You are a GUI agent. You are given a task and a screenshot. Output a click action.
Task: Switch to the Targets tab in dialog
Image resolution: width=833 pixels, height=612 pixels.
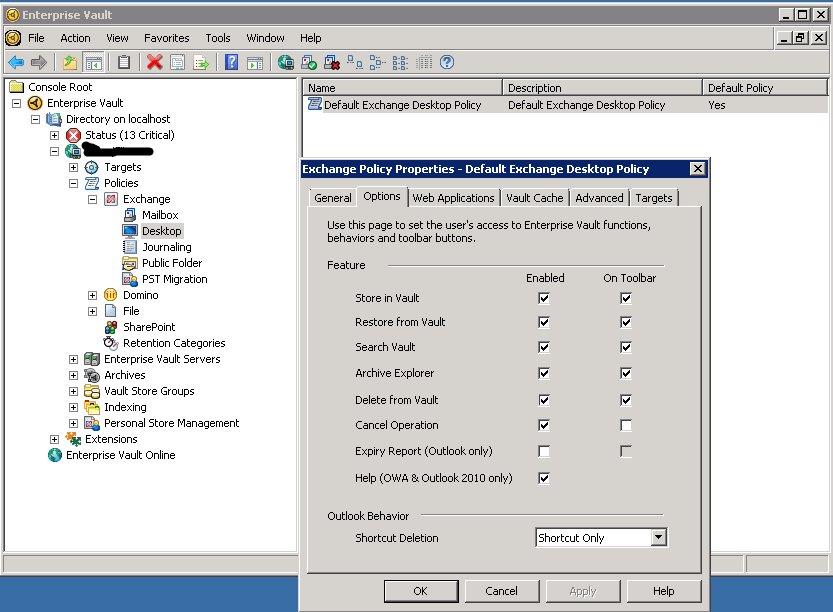click(x=653, y=198)
